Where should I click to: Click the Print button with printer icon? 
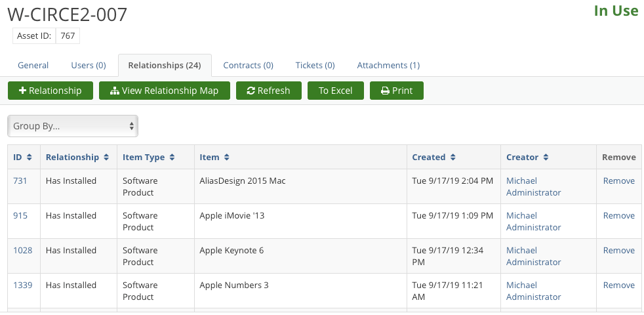(x=396, y=91)
